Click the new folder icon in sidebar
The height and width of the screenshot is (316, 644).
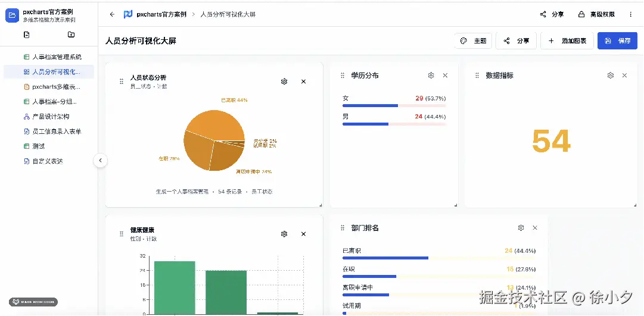tap(71, 35)
